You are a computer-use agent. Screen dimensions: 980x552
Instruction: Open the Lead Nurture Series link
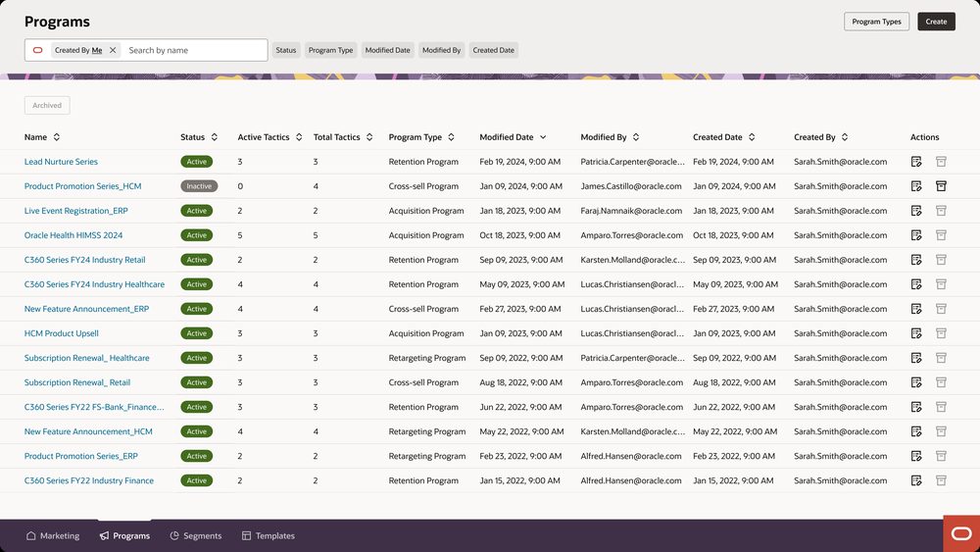(x=61, y=162)
